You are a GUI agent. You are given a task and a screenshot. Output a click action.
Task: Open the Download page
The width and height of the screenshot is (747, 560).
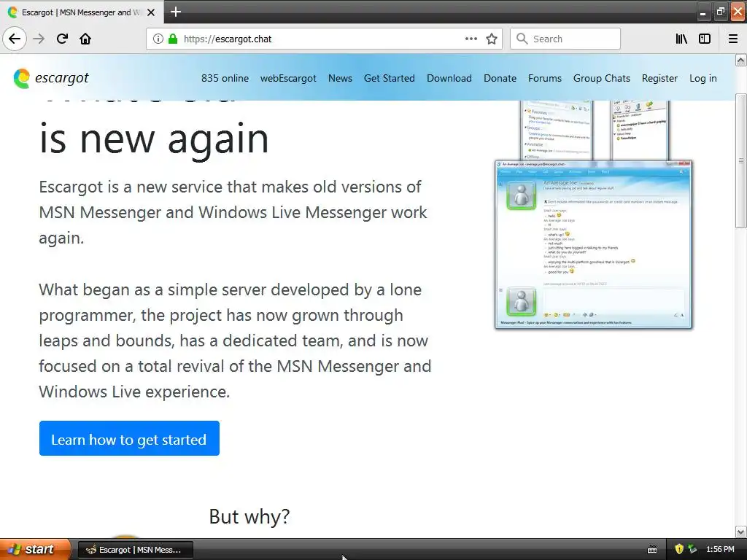(x=449, y=78)
